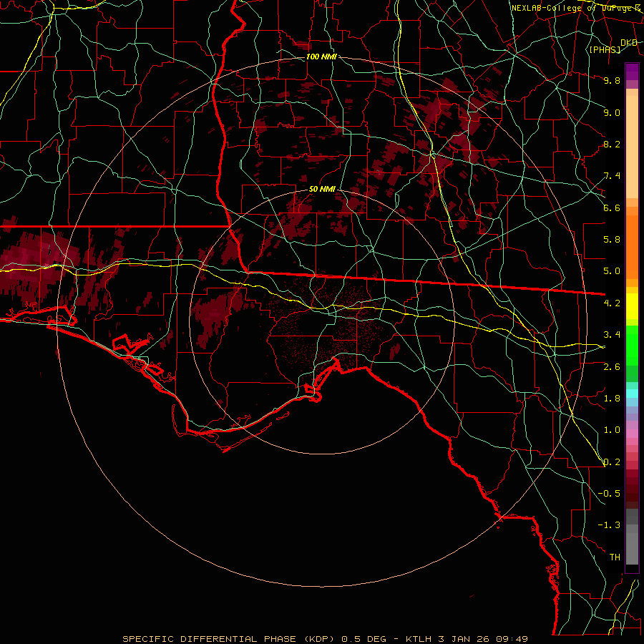
Task: Click the 0.2 value on the color scale
Action: pos(612,462)
